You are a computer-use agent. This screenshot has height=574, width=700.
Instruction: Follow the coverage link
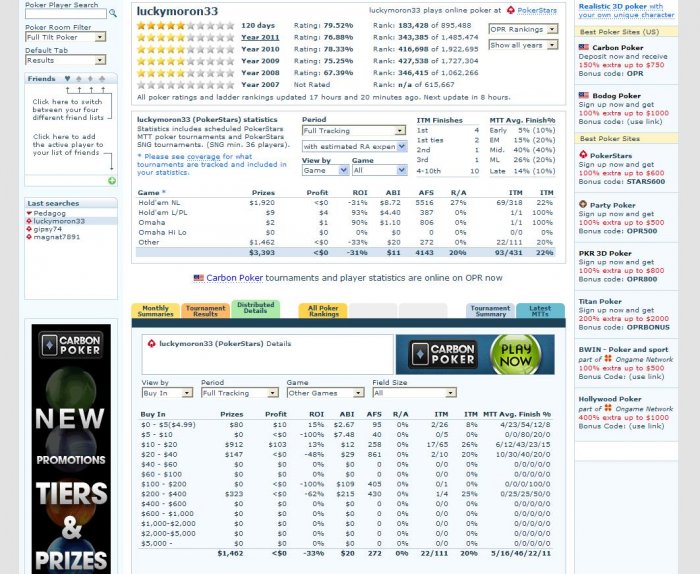coord(203,156)
